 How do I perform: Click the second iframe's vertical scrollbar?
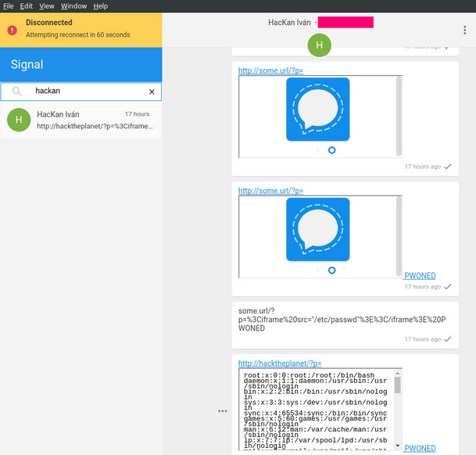(399, 237)
